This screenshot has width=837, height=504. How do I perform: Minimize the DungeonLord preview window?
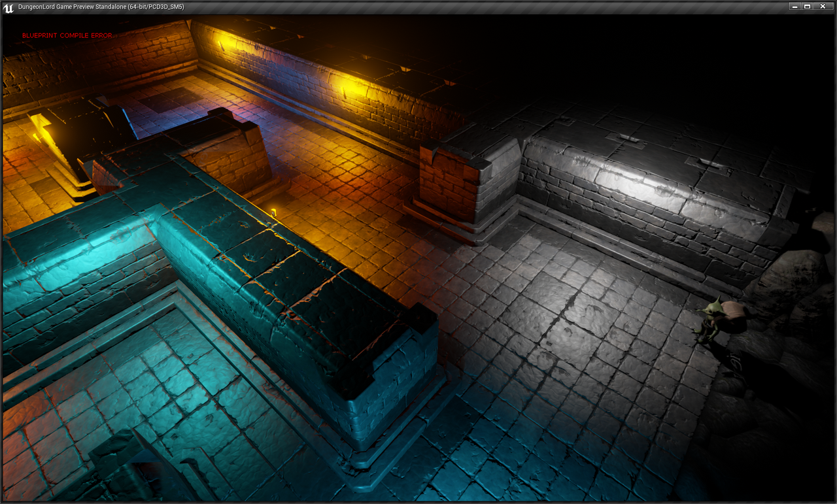click(794, 6)
